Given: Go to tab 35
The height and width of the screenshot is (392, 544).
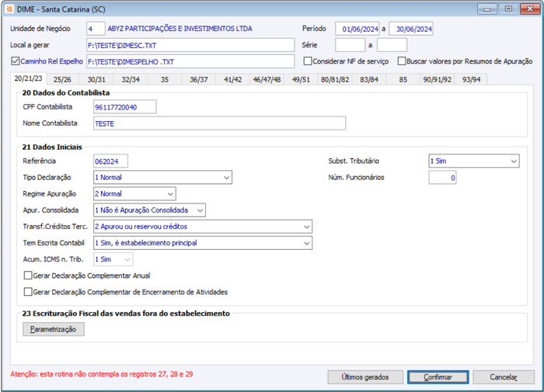Looking at the screenshot, I should (165, 79).
